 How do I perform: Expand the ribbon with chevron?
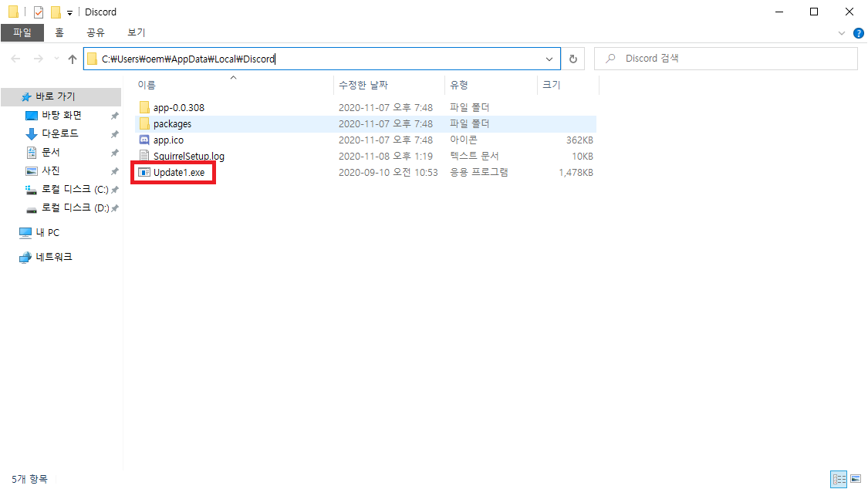click(842, 33)
